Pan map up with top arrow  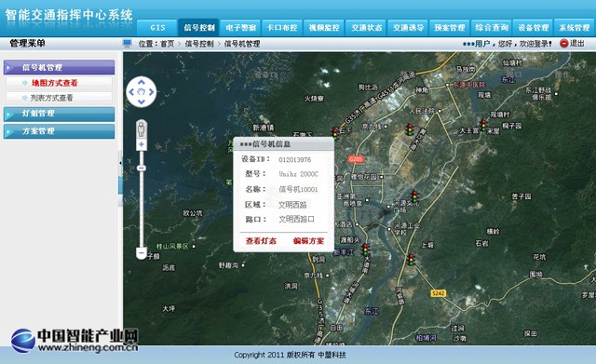tap(142, 82)
